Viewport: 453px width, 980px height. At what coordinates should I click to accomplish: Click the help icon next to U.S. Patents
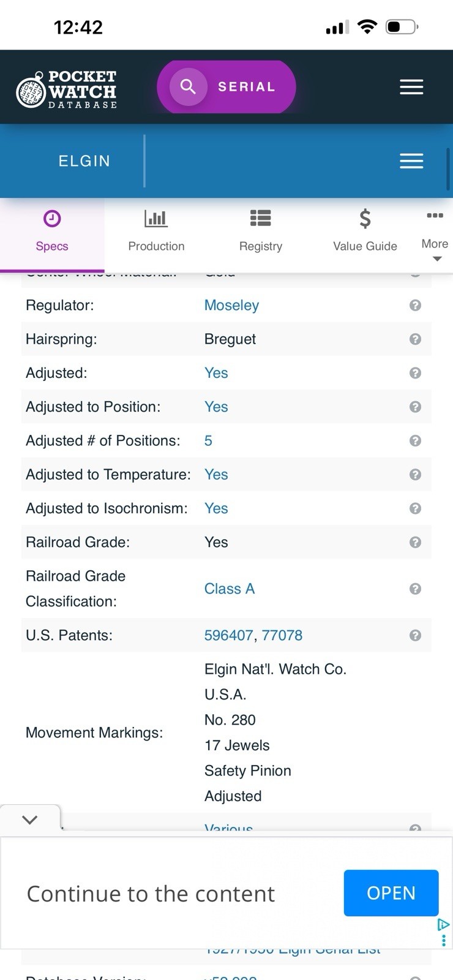click(415, 635)
